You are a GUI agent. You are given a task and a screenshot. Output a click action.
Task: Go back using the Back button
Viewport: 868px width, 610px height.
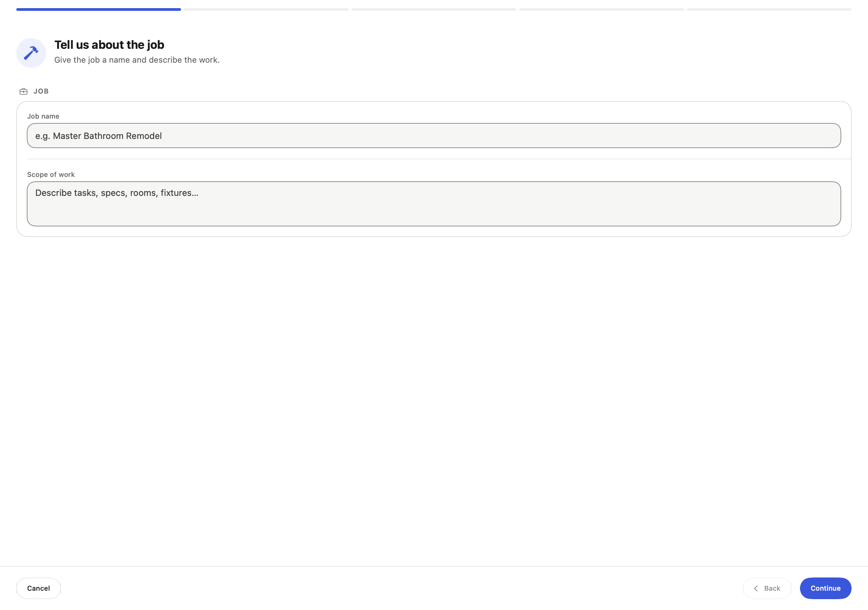point(767,588)
